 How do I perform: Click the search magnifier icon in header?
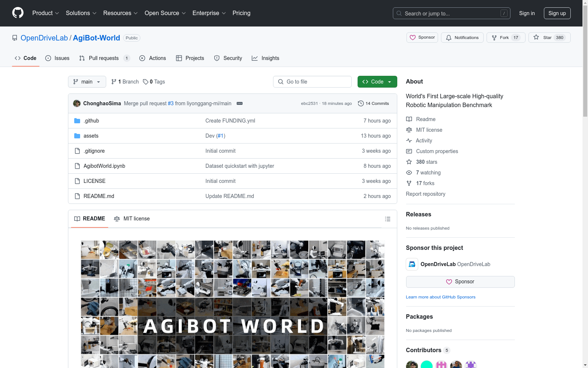pos(399,13)
